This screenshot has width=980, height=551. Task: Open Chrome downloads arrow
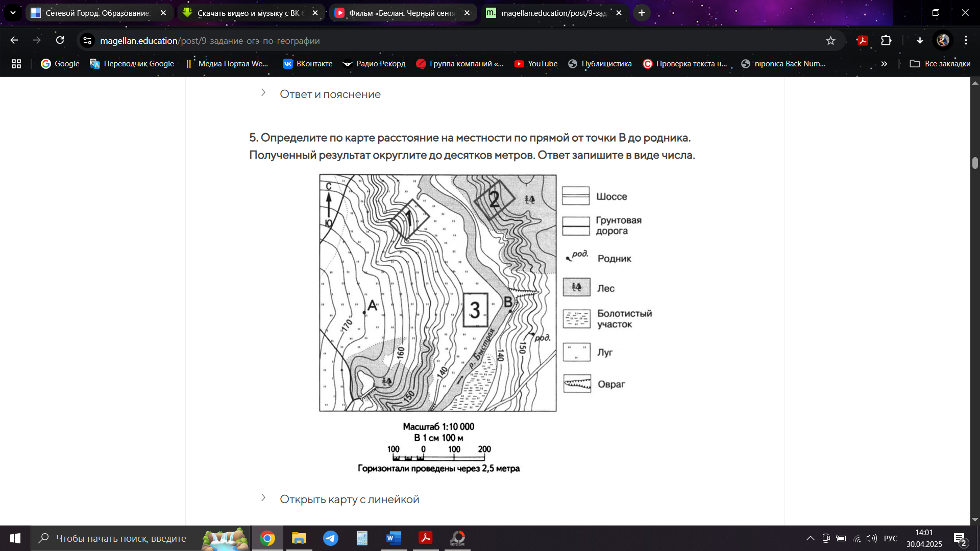(920, 41)
